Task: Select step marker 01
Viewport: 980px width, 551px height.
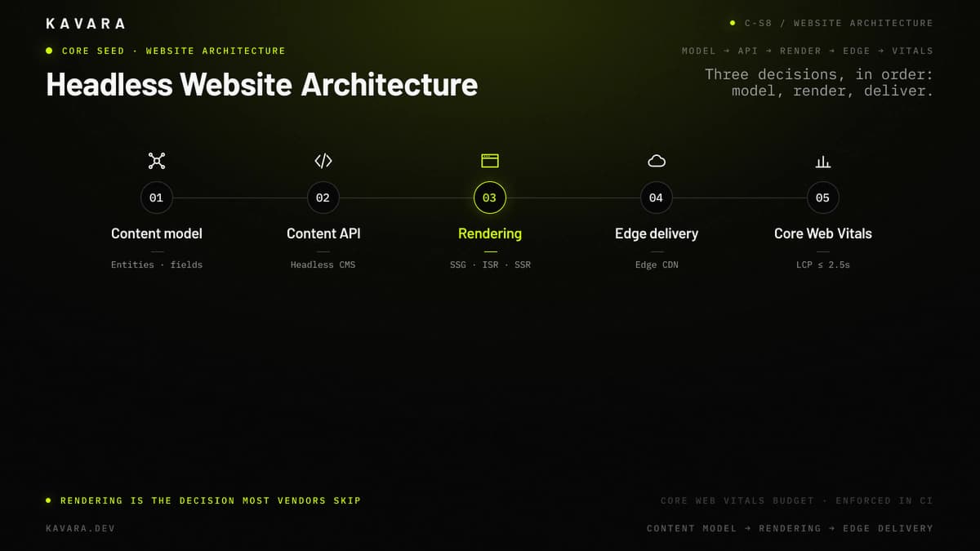Action: point(156,198)
